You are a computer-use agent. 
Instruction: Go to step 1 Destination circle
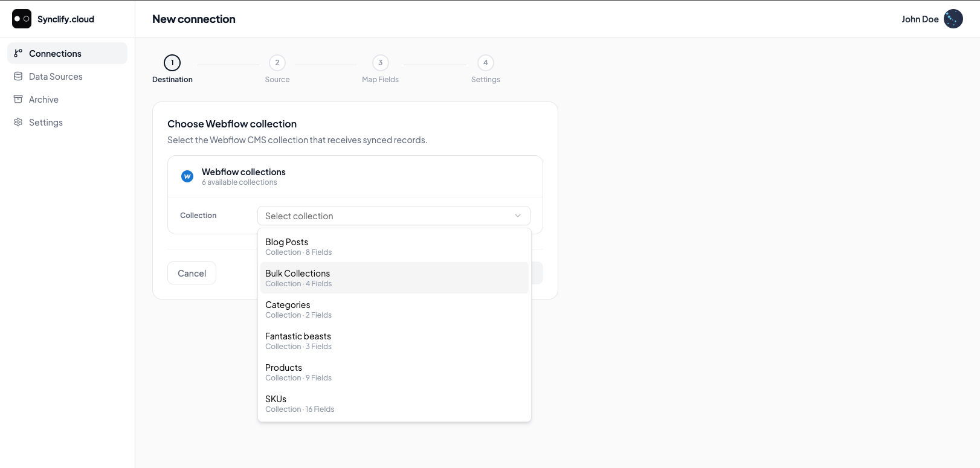(x=172, y=63)
